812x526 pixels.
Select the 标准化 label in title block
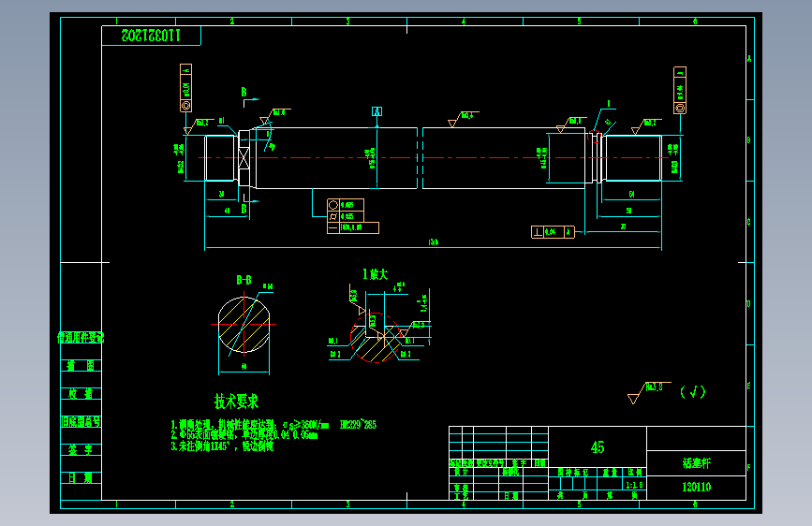point(510,472)
